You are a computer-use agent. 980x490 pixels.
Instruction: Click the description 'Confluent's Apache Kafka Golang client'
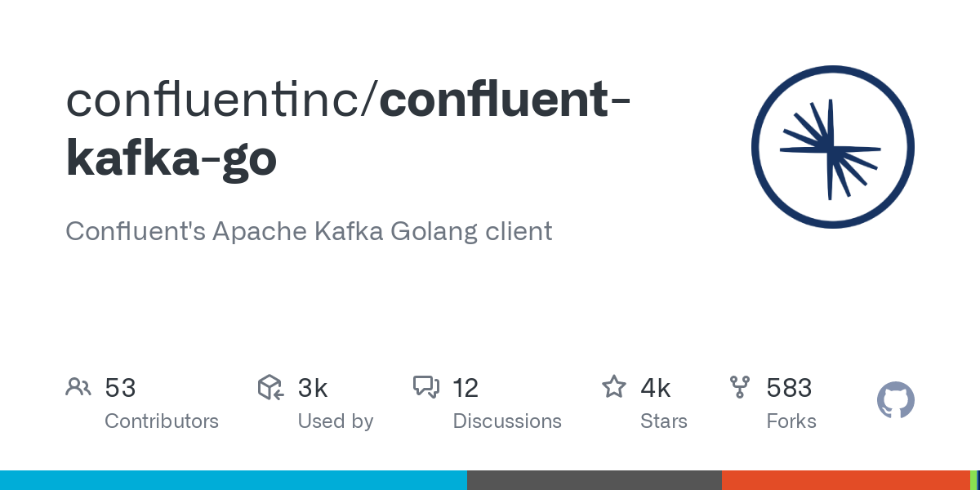(x=309, y=231)
